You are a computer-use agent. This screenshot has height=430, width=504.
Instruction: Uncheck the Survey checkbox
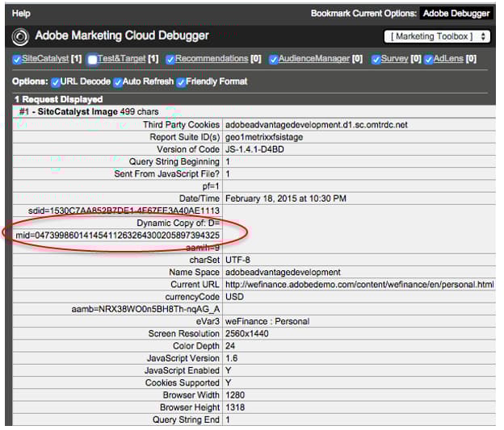pos(376,60)
